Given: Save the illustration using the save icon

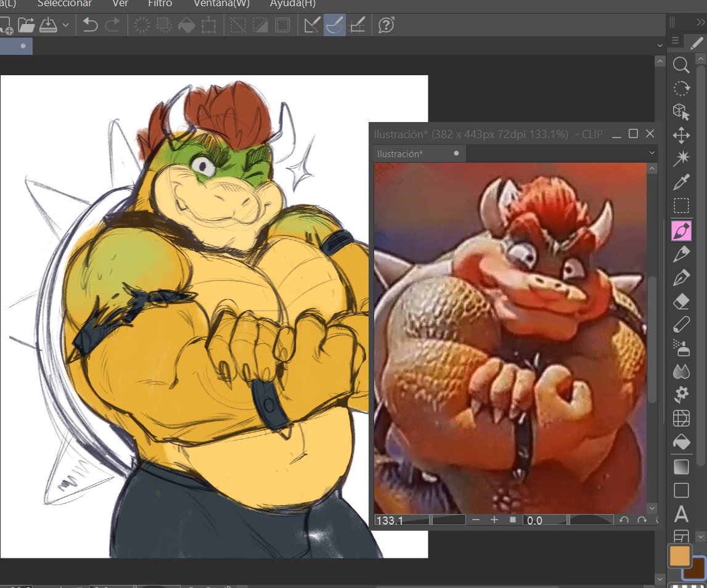Looking at the screenshot, I should (48, 25).
